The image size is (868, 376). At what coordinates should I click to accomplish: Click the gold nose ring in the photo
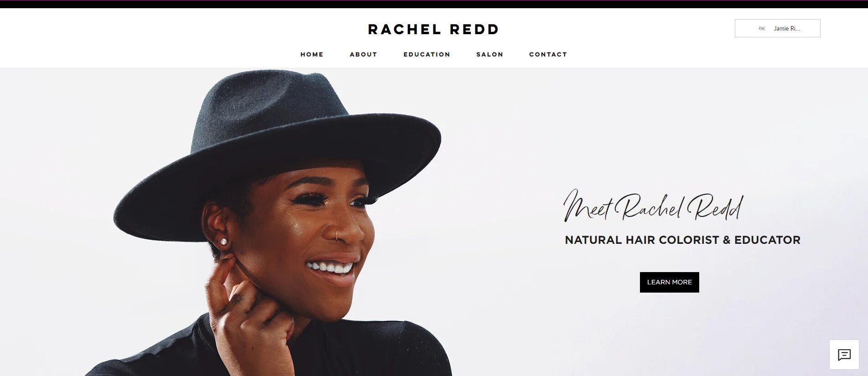tap(337, 234)
